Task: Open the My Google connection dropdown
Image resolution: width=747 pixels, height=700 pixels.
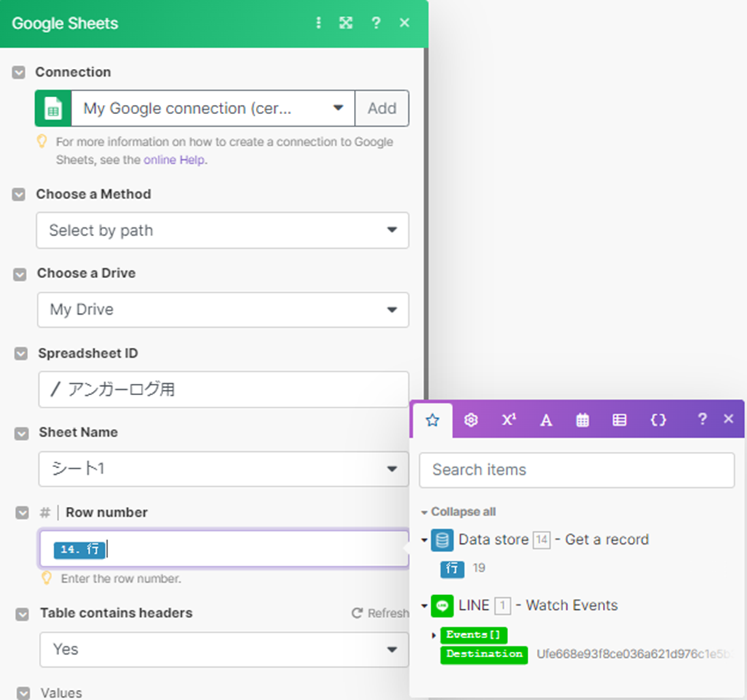Action: [213, 108]
